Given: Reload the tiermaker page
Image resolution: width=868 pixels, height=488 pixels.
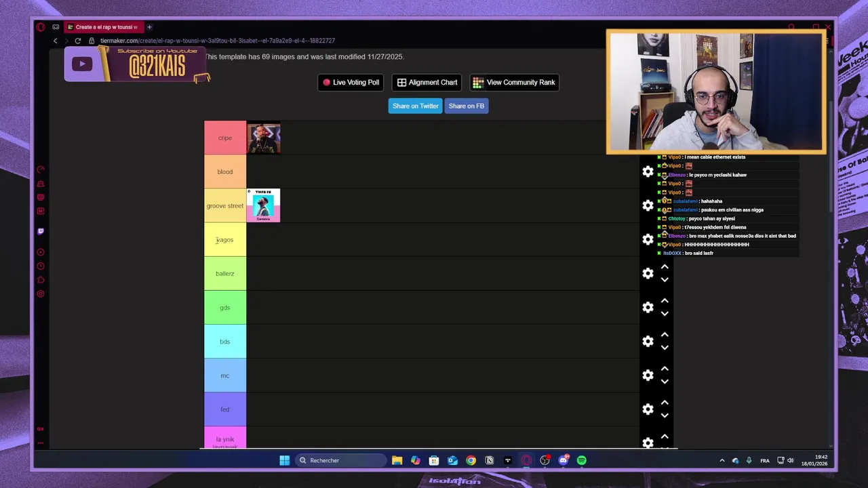Looking at the screenshot, I should (78, 41).
